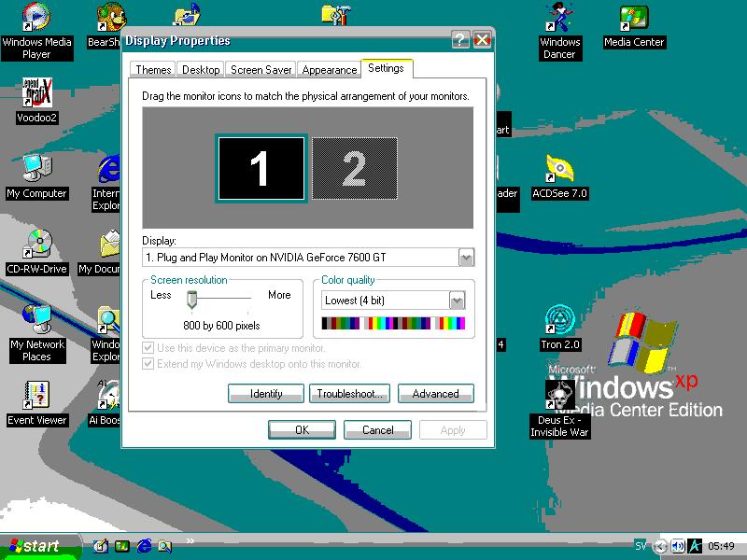
Task: Confirm with the OK button
Action: [302, 429]
